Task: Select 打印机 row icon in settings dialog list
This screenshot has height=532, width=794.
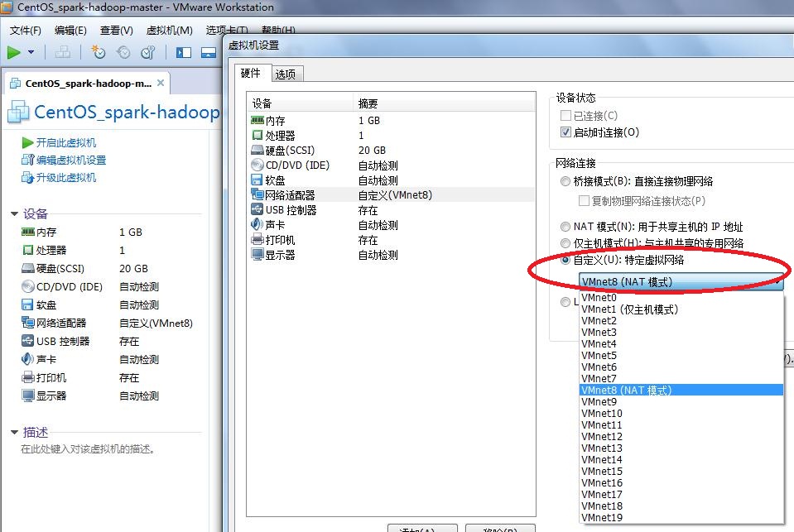Action: point(257,239)
